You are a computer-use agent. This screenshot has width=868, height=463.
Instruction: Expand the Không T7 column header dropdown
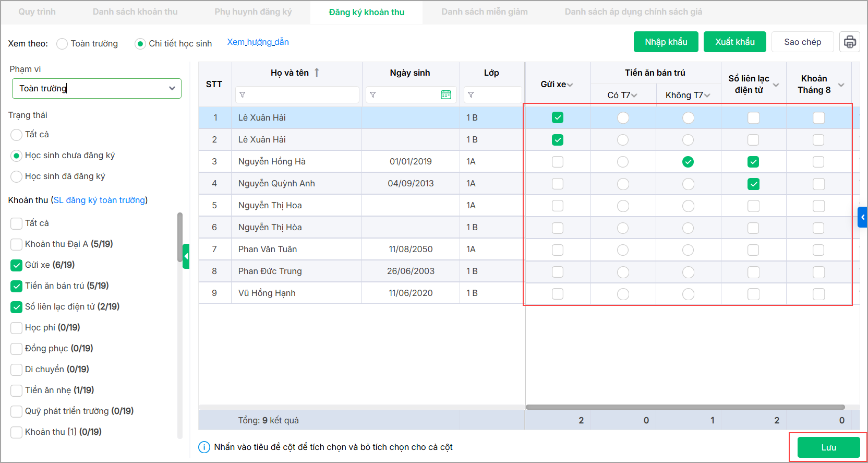tap(707, 96)
